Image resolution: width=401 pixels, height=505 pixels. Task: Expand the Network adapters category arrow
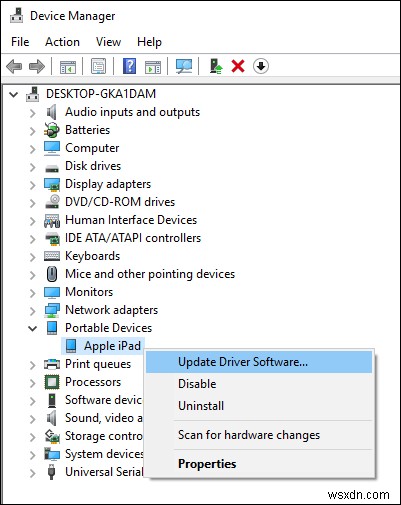coord(32,311)
